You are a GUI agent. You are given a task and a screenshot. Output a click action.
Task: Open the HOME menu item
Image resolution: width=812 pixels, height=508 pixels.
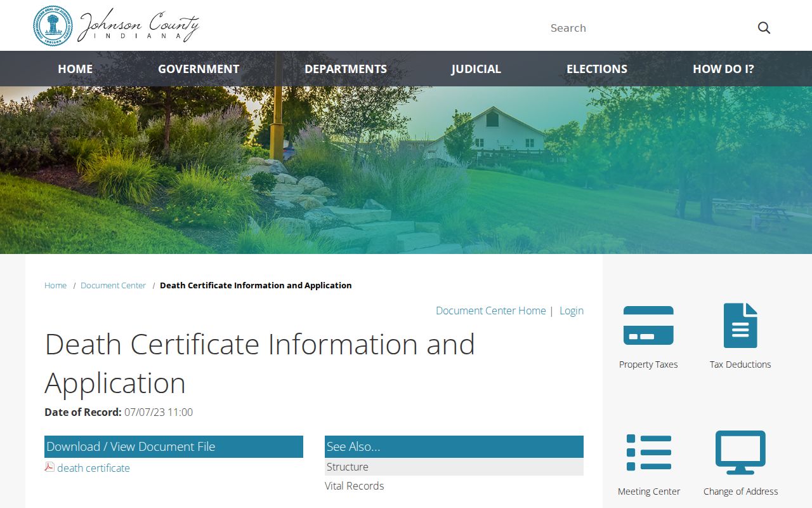click(75, 69)
